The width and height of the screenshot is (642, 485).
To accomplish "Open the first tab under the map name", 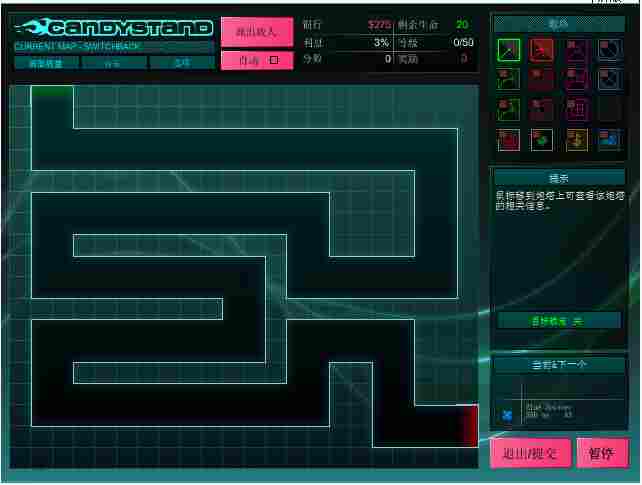I will click(46, 63).
